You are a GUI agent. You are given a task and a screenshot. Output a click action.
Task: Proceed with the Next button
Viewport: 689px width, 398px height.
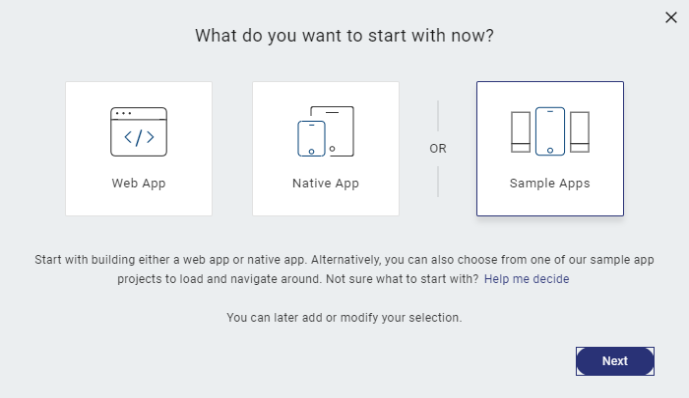point(615,361)
